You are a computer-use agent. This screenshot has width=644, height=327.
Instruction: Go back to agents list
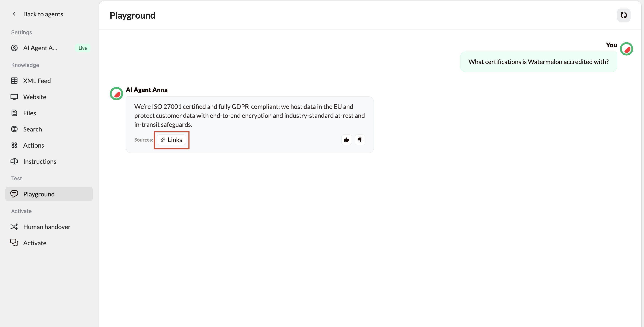pyautogui.click(x=43, y=14)
